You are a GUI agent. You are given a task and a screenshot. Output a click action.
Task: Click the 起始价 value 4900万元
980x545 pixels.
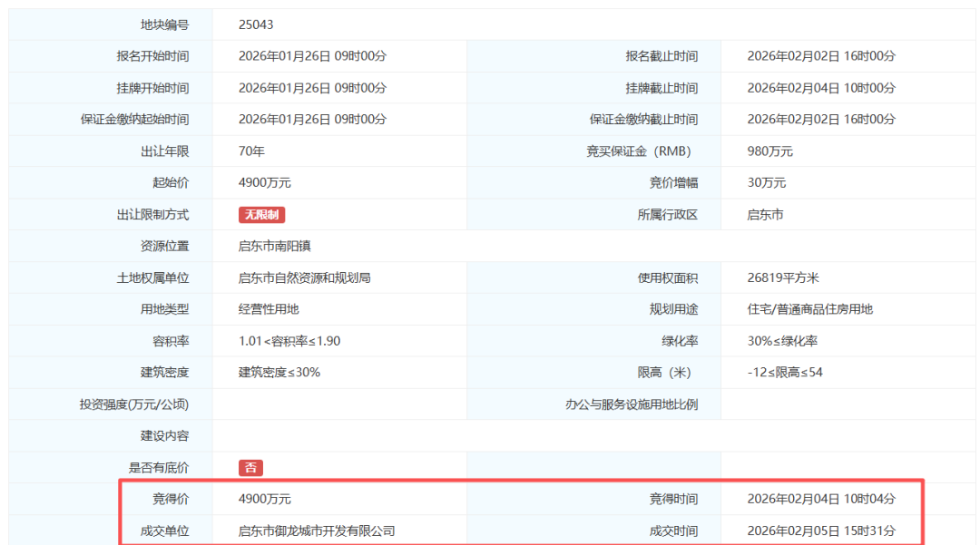tap(262, 182)
